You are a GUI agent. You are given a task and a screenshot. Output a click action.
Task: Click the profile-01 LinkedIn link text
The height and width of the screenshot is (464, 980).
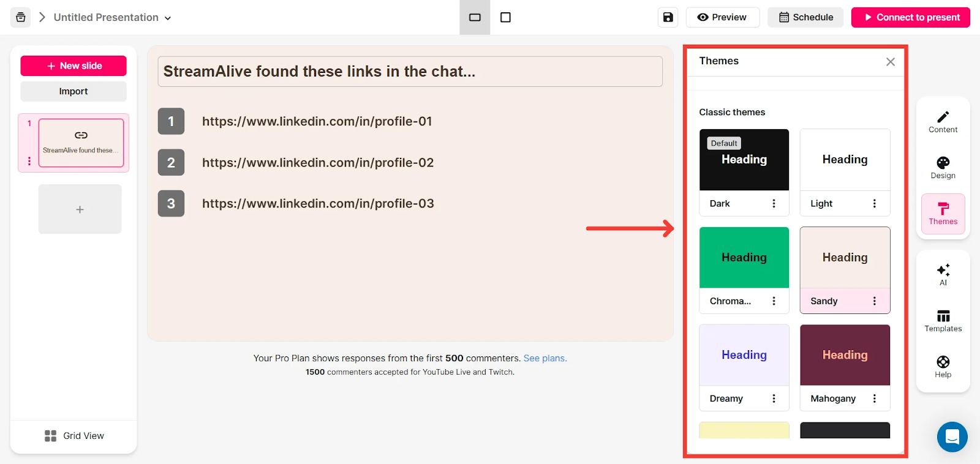point(317,122)
